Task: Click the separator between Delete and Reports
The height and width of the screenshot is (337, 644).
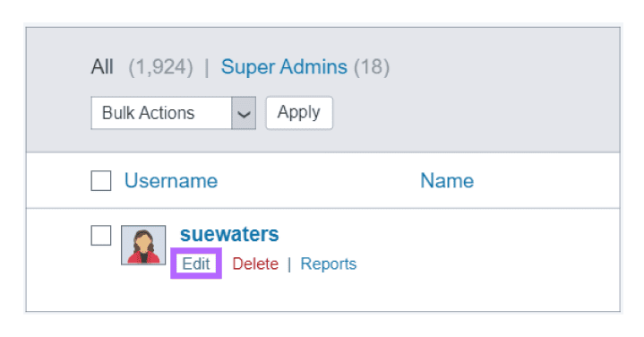Action: 289,264
